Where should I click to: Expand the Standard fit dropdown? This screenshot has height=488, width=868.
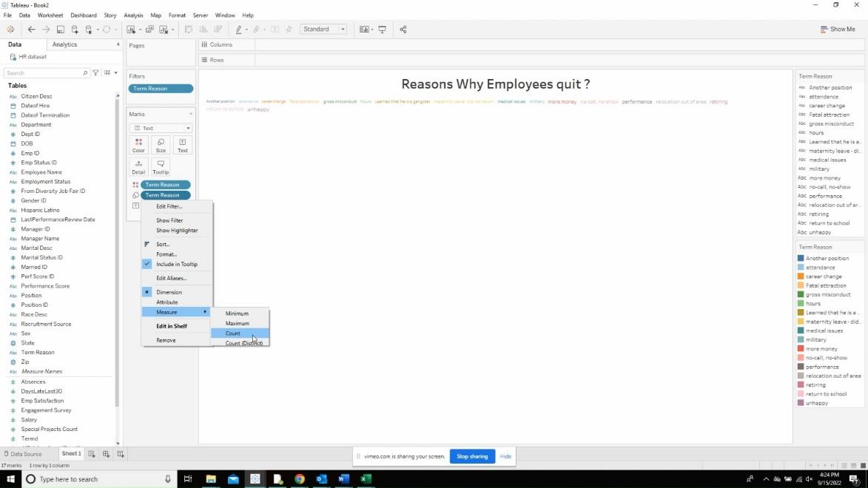point(323,30)
